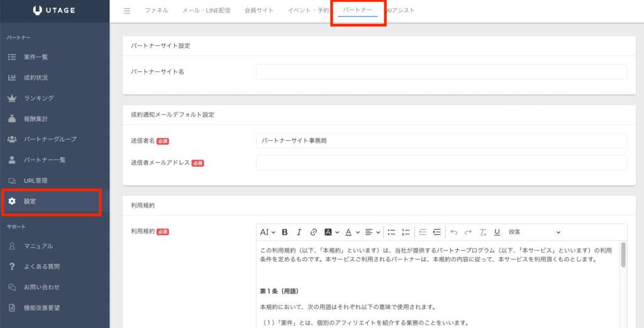Open the text alignment dropdown
Screen dimensions: 644x328
[372, 232]
